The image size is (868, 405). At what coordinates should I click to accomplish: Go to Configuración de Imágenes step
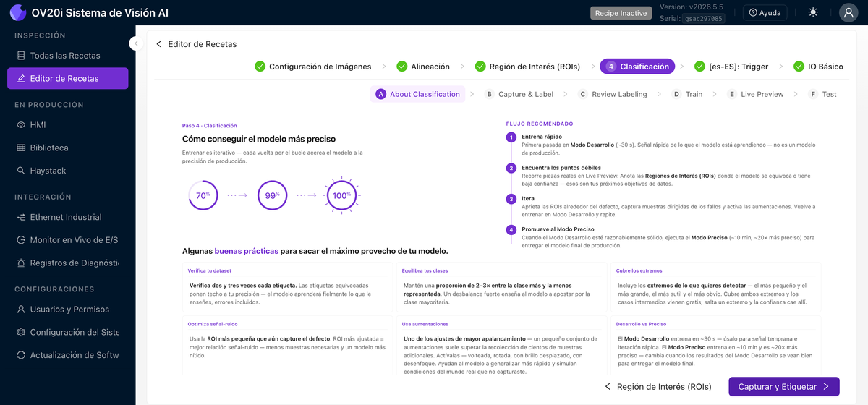point(313,67)
